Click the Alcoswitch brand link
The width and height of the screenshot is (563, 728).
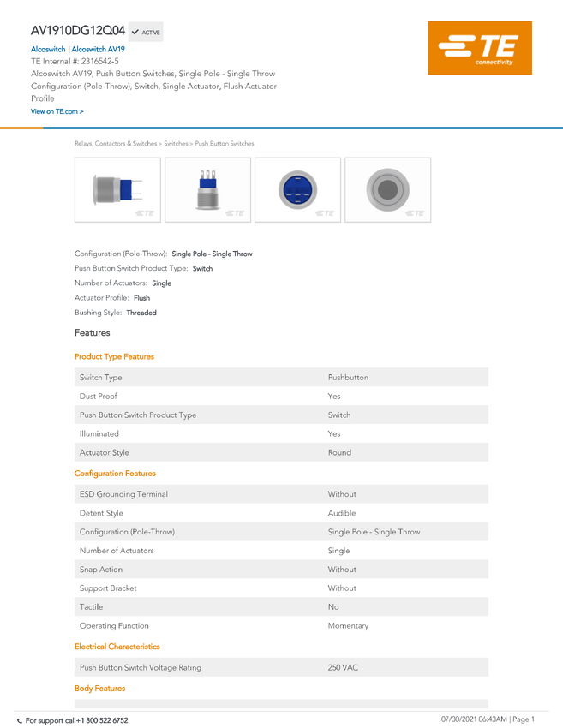pyautogui.click(x=48, y=49)
